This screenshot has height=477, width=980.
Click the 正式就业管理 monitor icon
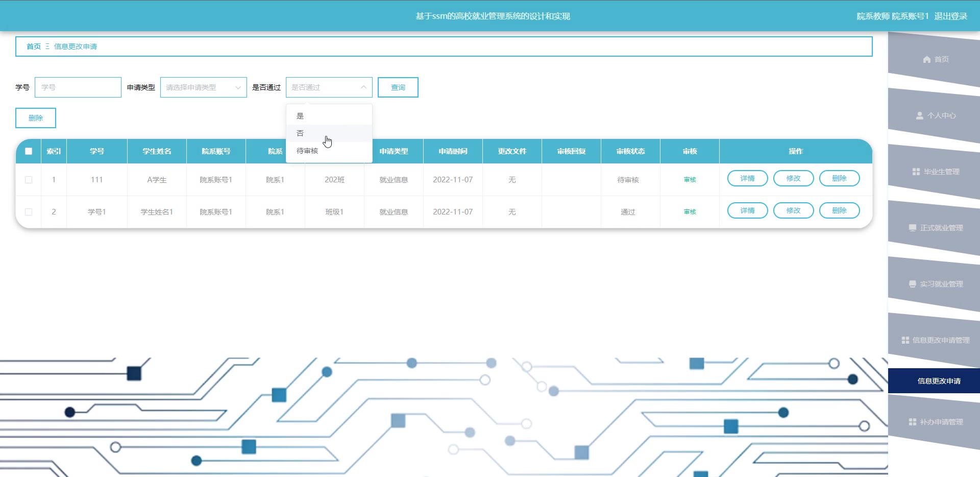click(x=912, y=228)
